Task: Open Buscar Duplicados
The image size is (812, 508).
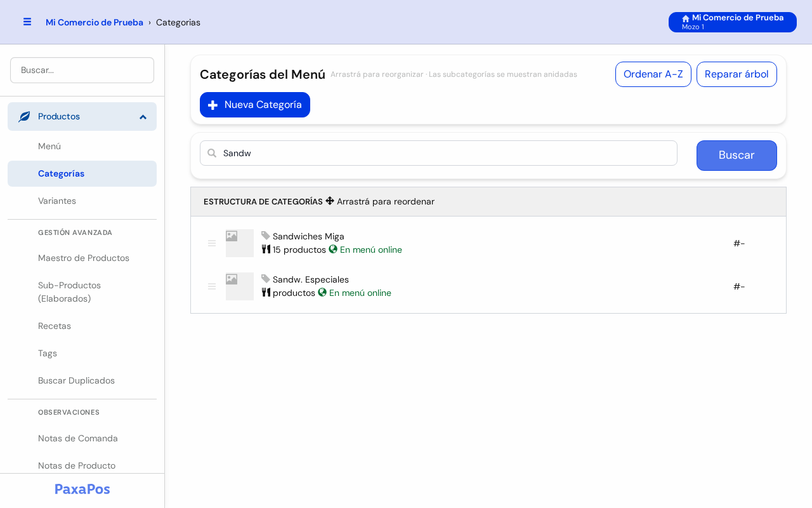Action: 82,380
